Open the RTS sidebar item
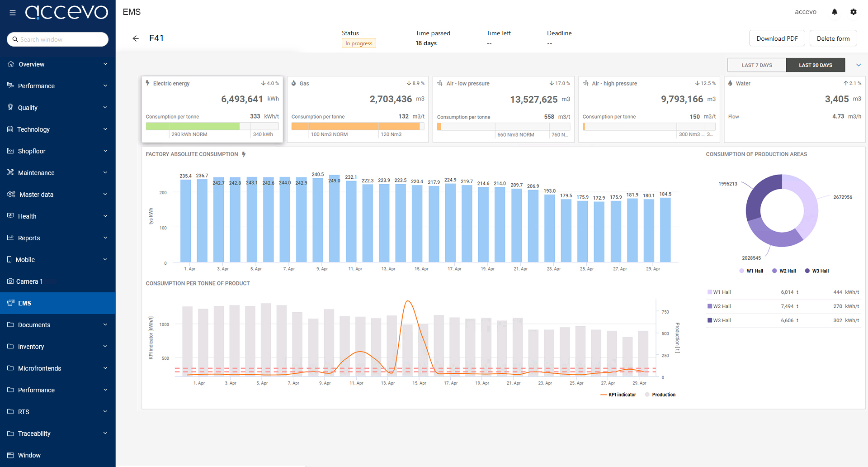This screenshot has height=467, width=868. 58,412
